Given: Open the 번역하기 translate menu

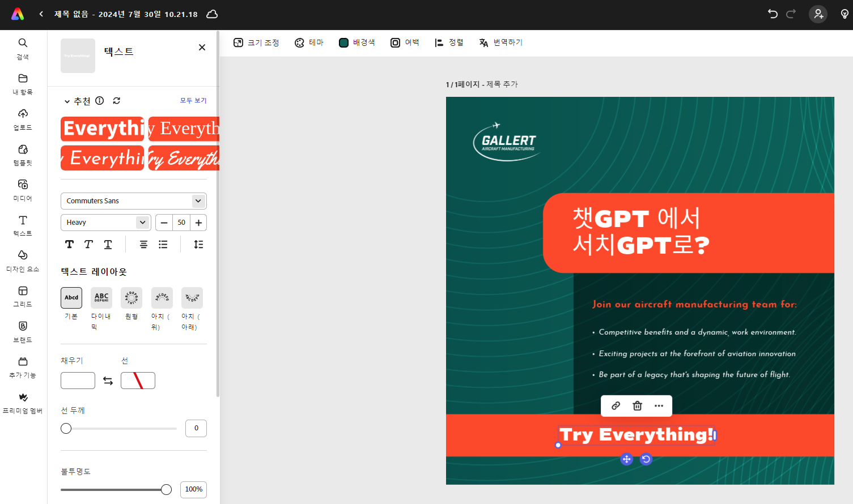Looking at the screenshot, I should (501, 42).
